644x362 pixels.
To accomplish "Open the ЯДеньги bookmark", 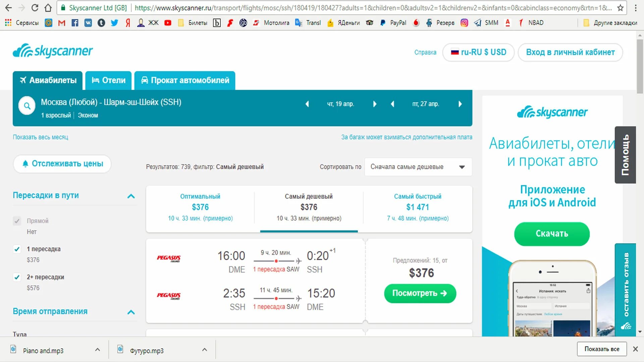I will click(x=343, y=23).
